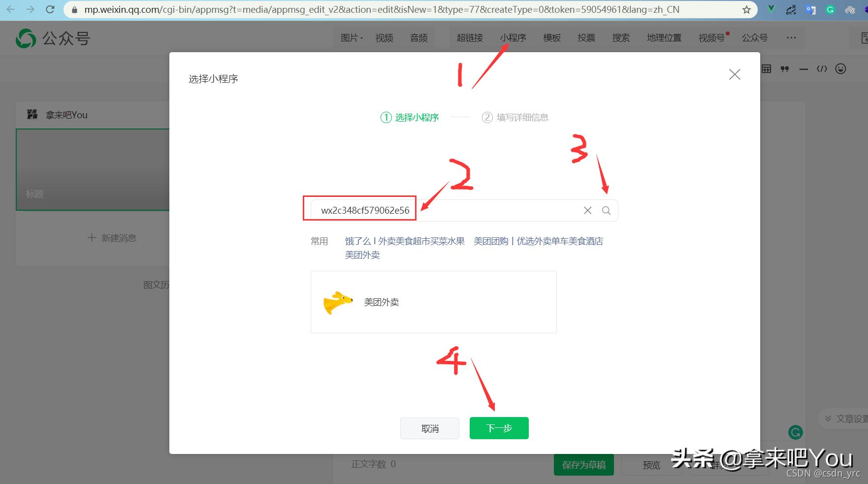Click the 公众号 logo
This screenshot has width=868, height=484.
coord(53,38)
